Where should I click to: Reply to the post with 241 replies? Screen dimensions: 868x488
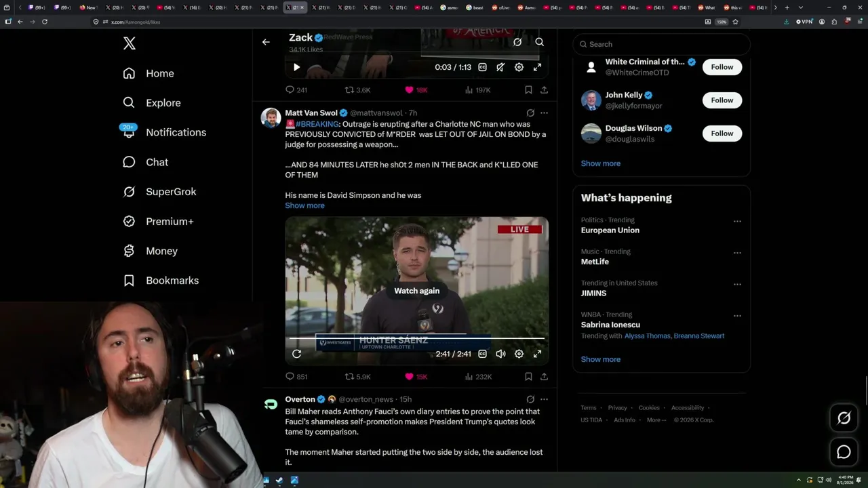tap(296, 90)
